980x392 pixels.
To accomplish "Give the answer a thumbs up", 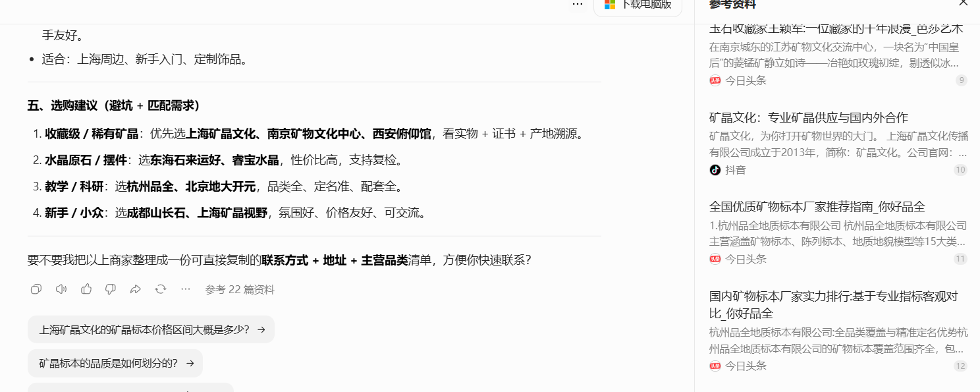I will [86, 289].
